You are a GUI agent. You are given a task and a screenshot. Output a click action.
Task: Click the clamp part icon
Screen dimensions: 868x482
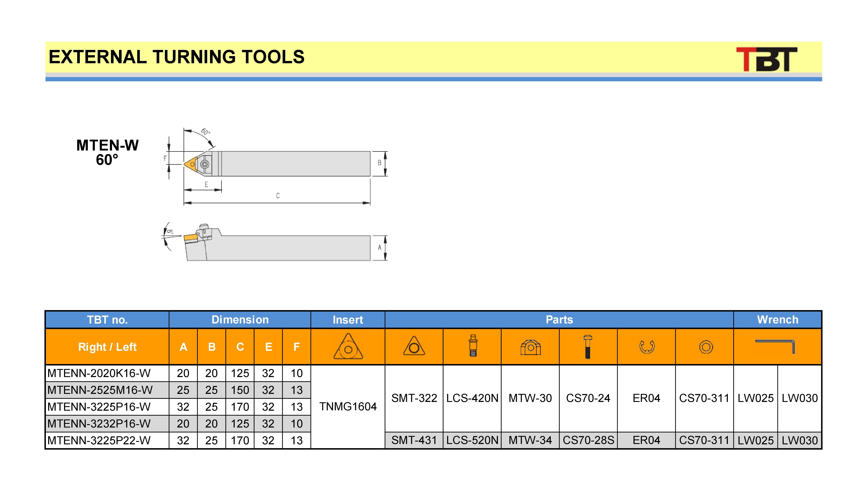530,347
